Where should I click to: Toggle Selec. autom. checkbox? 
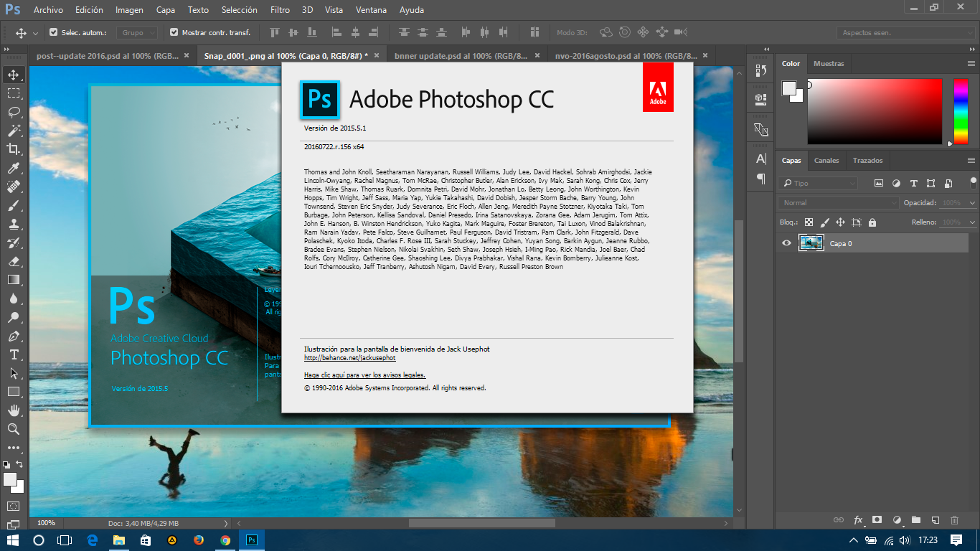[53, 32]
